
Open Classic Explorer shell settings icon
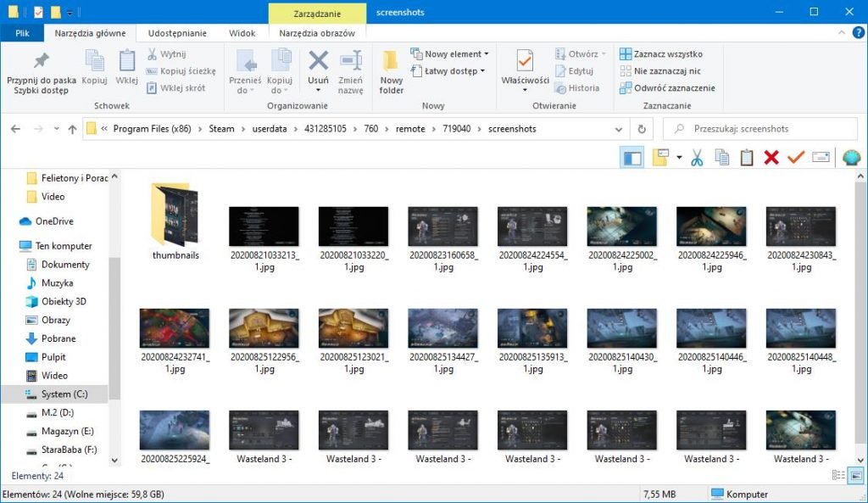851,158
